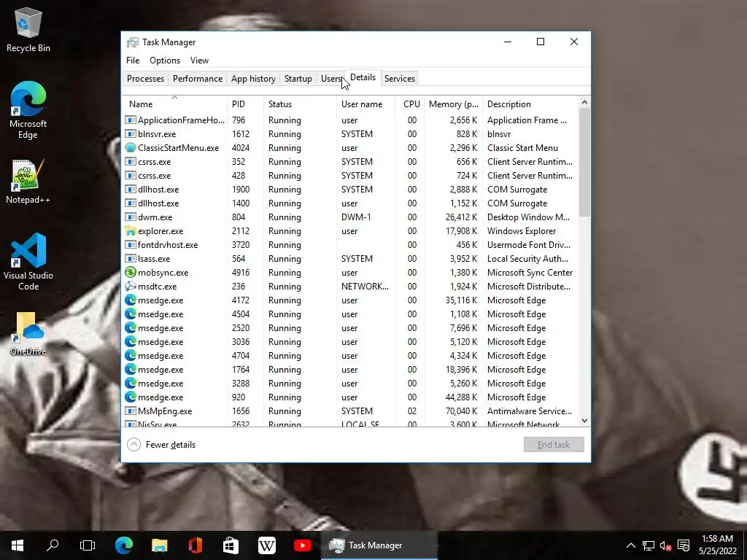Sort by the Memory column header
Image resolution: width=747 pixels, height=560 pixels.
pos(454,104)
